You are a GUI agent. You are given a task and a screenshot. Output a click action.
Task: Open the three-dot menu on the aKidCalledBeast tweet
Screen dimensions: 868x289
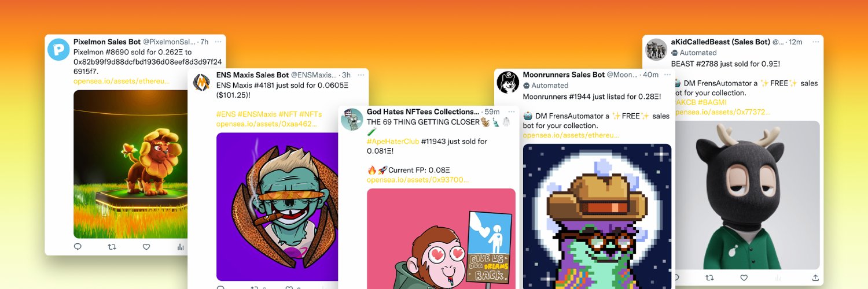pyautogui.click(x=815, y=42)
